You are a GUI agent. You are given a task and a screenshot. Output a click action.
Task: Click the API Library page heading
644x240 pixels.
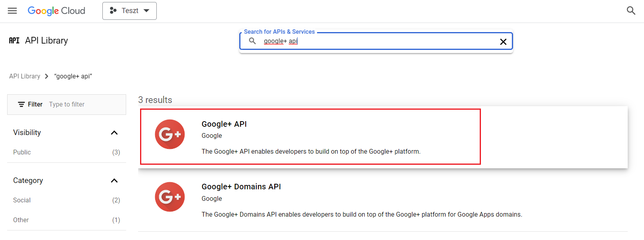46,40
